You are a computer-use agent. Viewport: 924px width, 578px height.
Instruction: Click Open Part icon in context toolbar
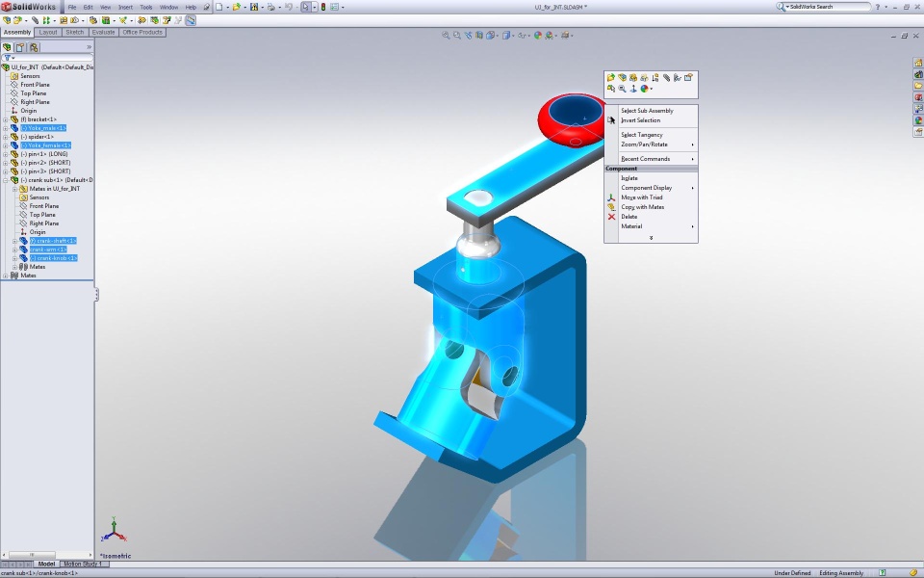(x=611, y=77)
